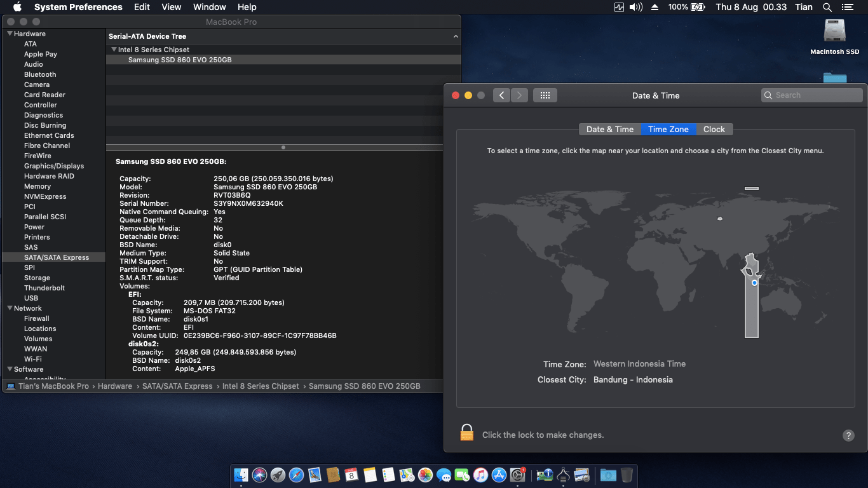Select Firewall under Network in sidebar
The width and height of the screenshot is (868, 488).
click(37, 318)
